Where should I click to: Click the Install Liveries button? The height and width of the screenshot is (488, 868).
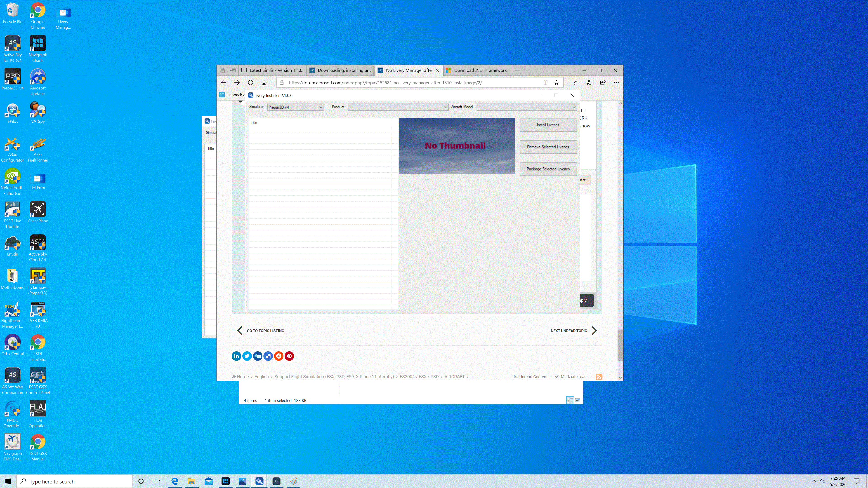point(548,125)
